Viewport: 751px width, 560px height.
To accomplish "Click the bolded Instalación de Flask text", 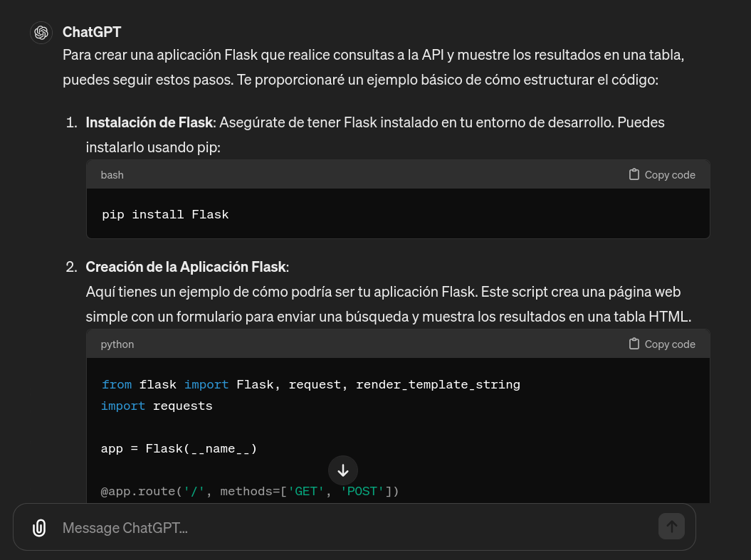I will click(149, 122).
